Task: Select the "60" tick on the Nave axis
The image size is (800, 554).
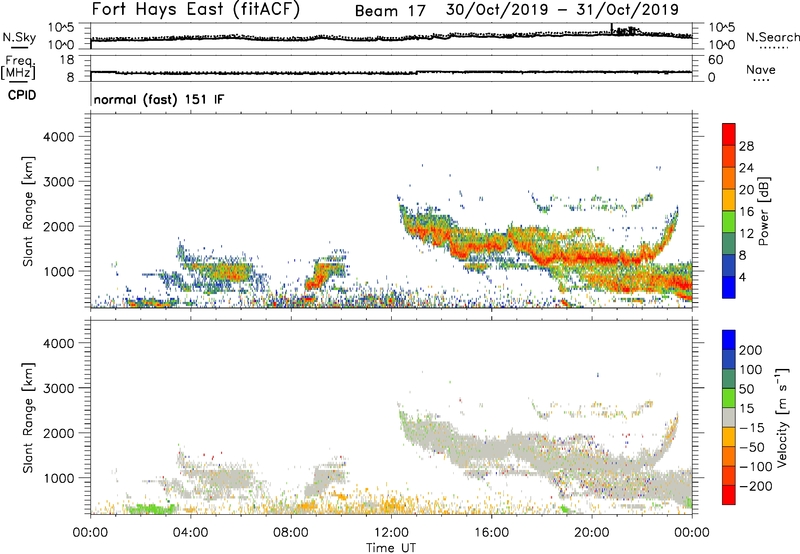Action: click(x=715, y=60)
